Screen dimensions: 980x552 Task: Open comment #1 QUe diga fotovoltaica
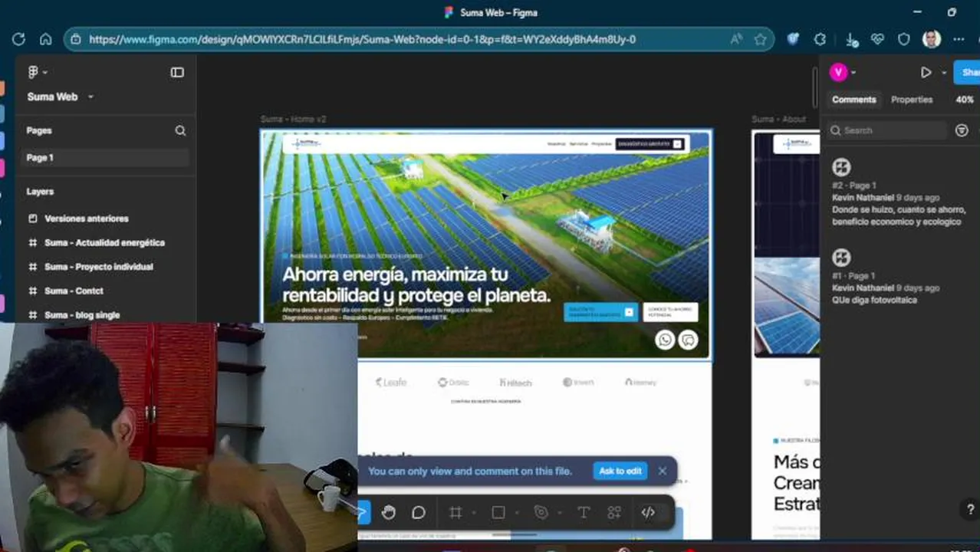pyautogui.click(x=899, y=278)
